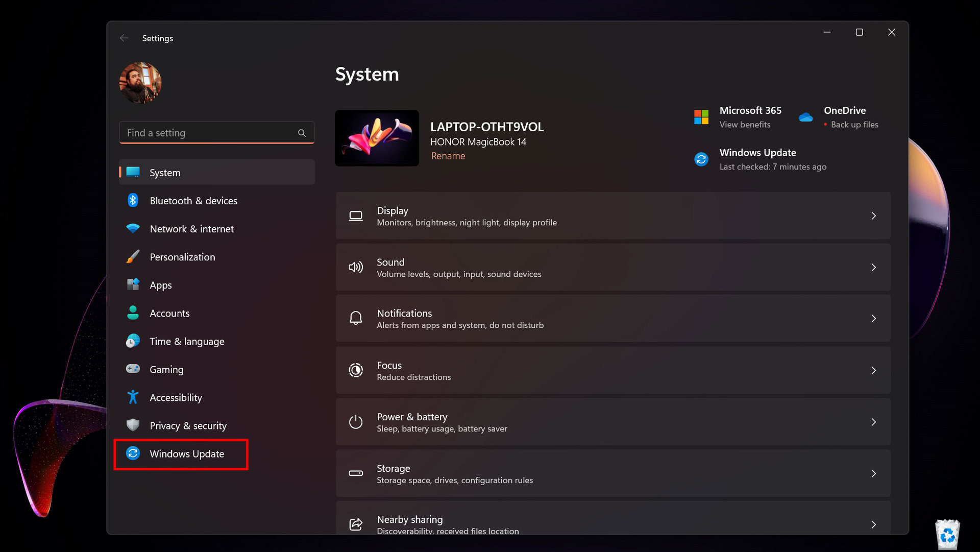
Task: Click the Privacy & security shield icon
Action: click(x=133, y=425)
